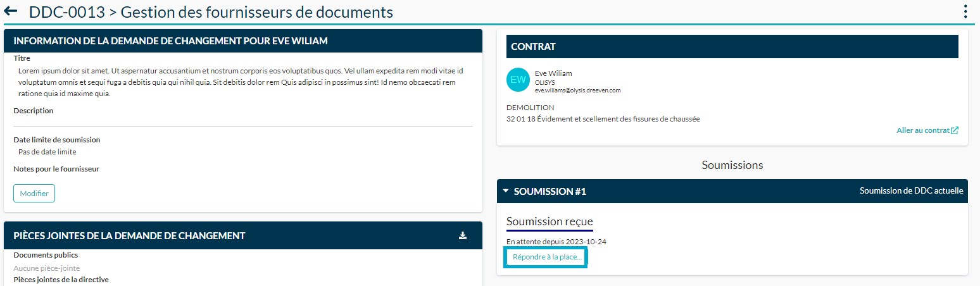Click the Pièces jointes de la demande header
Image resolution: width=980 pixels, height=286 pixels.
[x=243, y=235]
